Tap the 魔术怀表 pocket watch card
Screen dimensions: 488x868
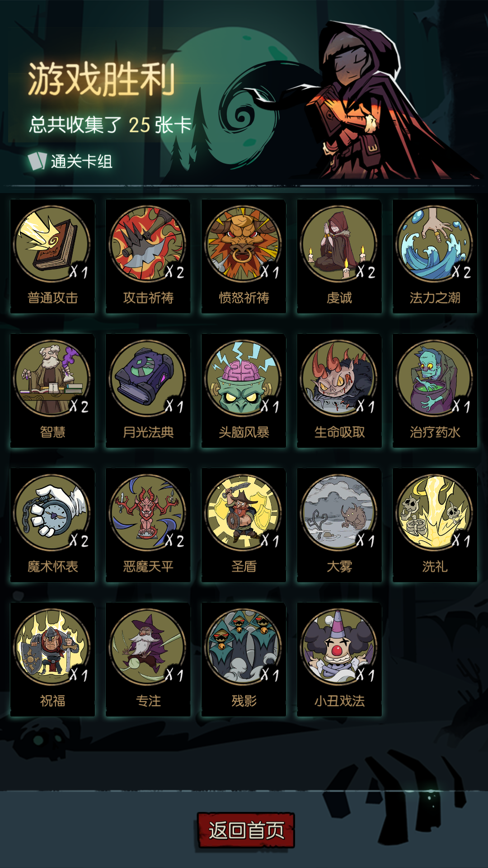coord(52,525)
